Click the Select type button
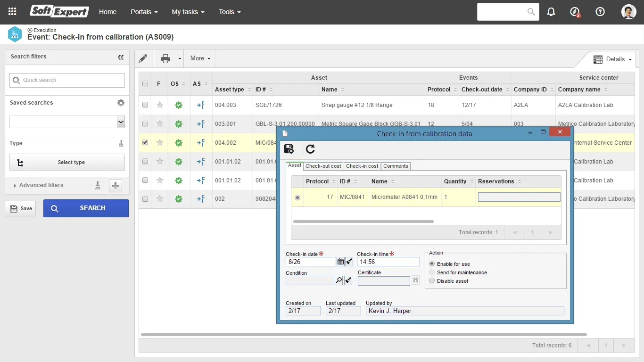The width and height of the screenshot is (644, 362). tap(67, 162)
